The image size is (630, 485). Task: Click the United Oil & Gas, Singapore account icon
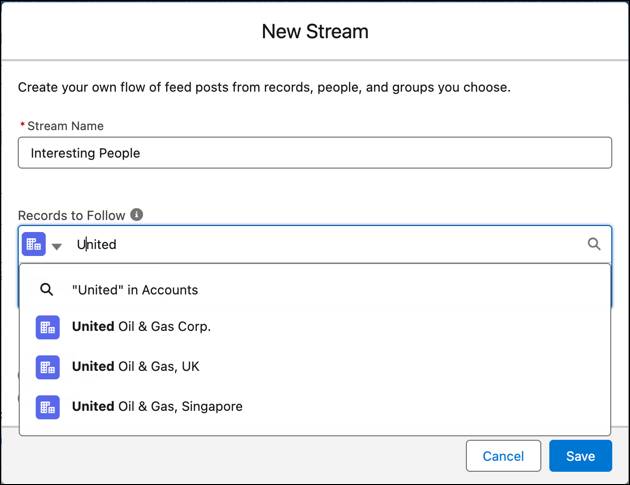[47, 407]
